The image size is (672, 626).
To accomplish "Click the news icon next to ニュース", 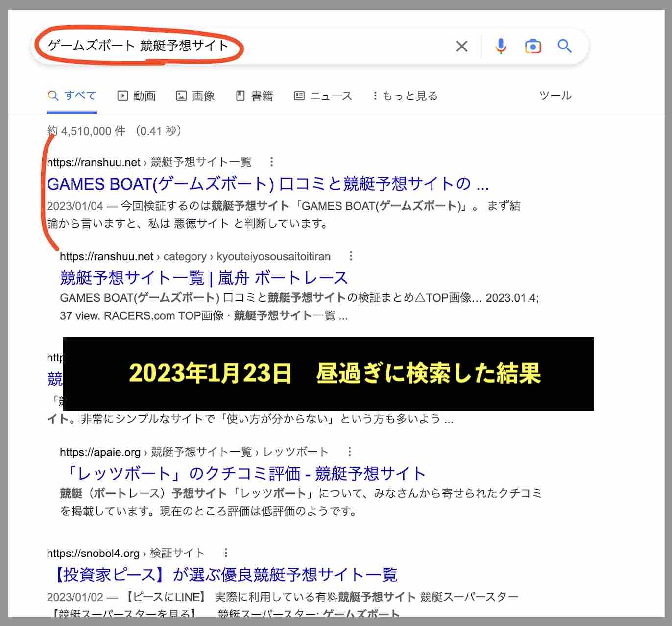I will (x=300, y=96).
